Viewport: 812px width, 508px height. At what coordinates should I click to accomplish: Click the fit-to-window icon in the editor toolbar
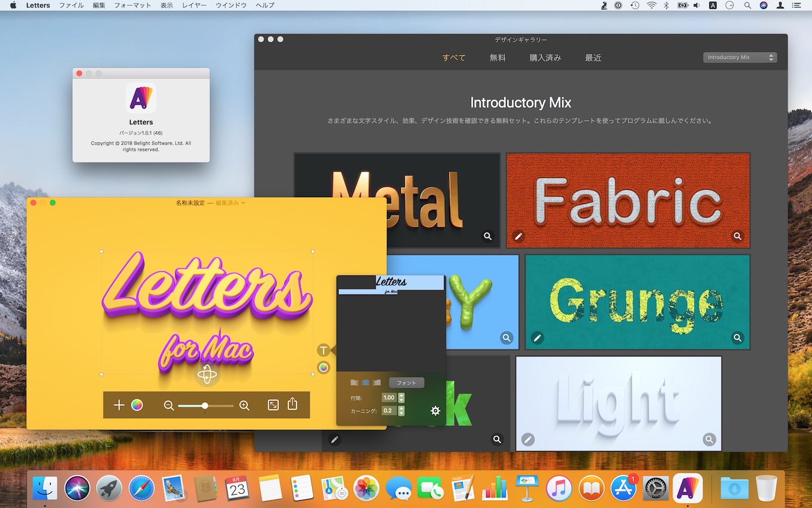(x=273, y=405)
